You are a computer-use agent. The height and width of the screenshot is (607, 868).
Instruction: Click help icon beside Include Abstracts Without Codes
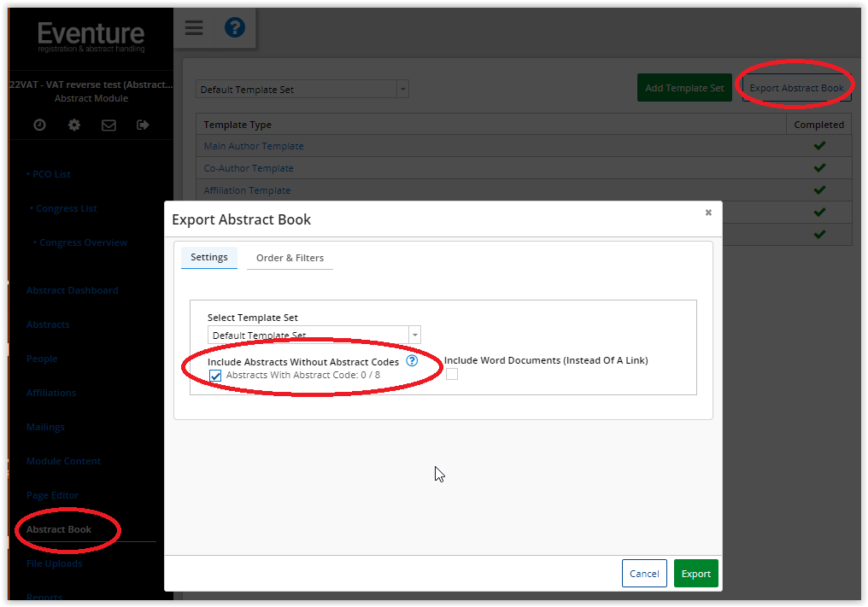412,361
